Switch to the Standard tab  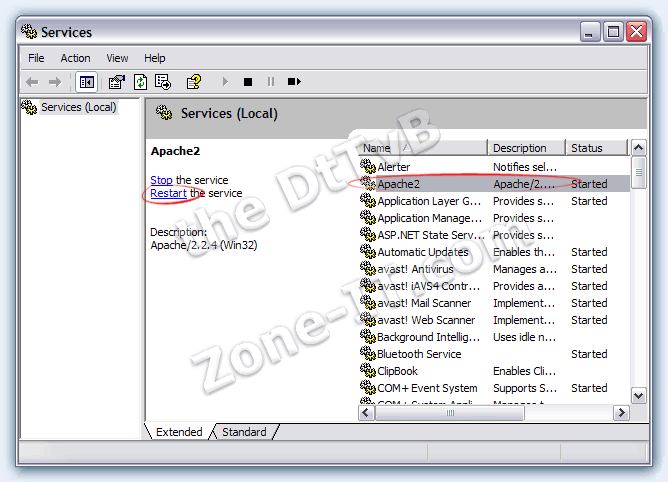click(244, 432)
